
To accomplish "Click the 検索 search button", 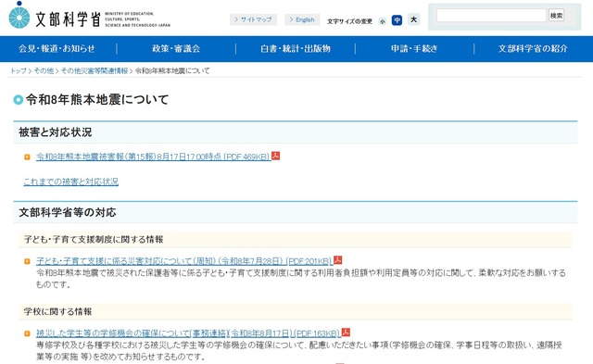I will click(x=556, y=16).
